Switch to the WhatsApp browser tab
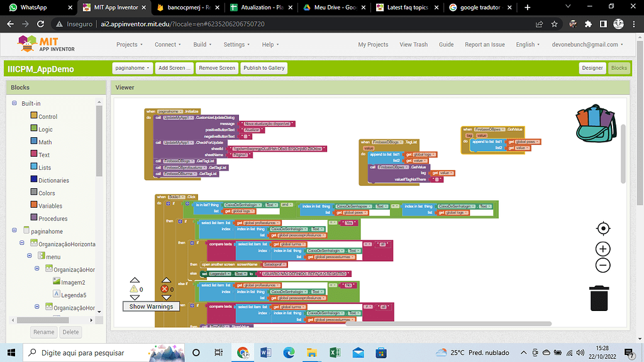 point(38,8)
